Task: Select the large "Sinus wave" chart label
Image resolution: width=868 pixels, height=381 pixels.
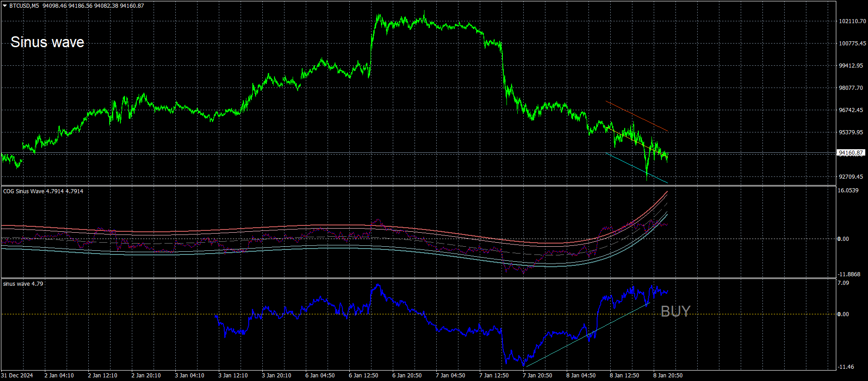Action: [48, 42]
